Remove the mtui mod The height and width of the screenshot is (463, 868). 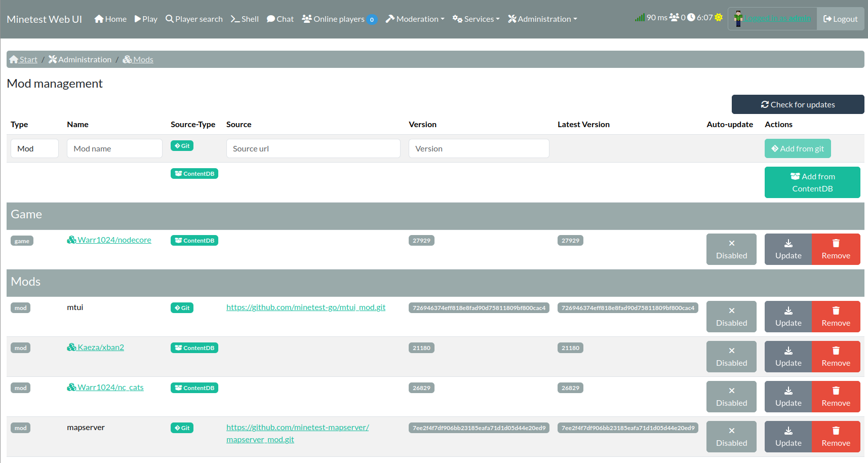[836, 317]
